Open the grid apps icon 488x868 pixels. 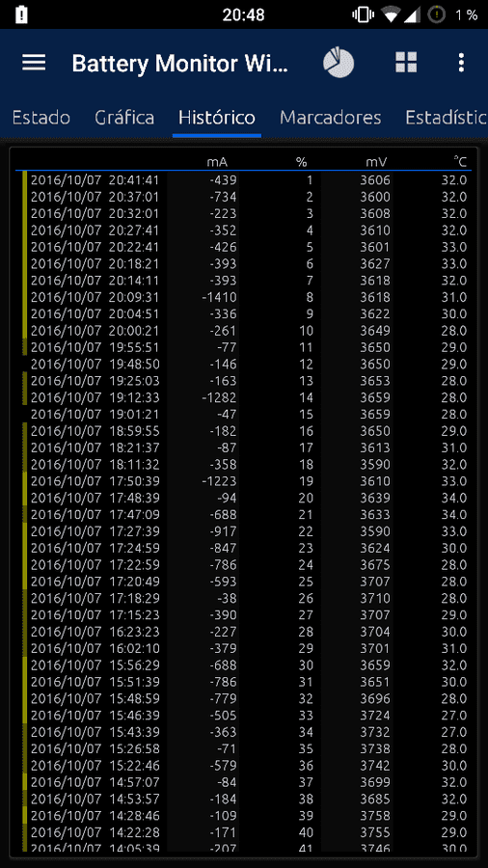(406, 63)
